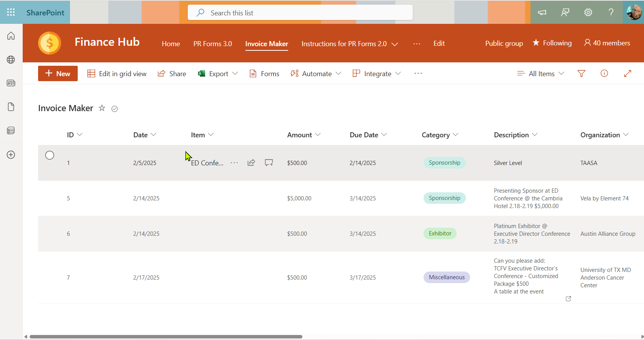Go to the Home nav tab
Screen dimensions: 644x340
pyautogui.click(x=171, y=44)
